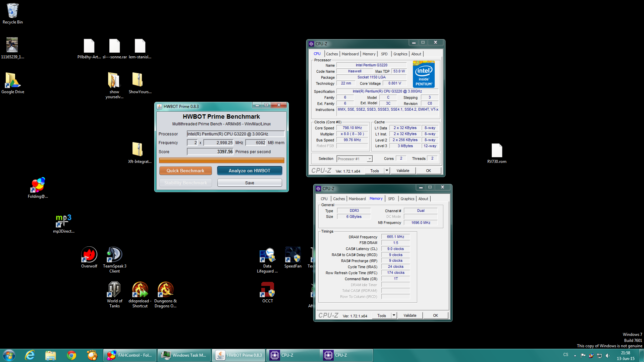Launch the mp3Direct desktop shortcut

63,223
